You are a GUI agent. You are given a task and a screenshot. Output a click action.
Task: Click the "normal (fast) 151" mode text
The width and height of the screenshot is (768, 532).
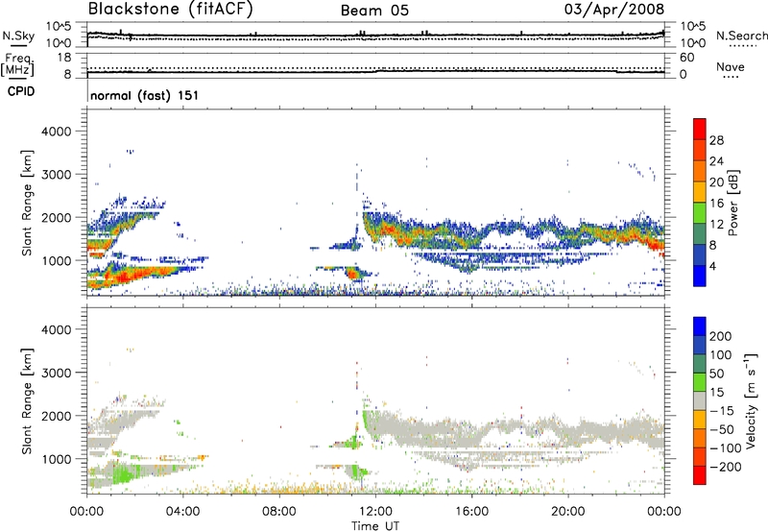point(145,95)
